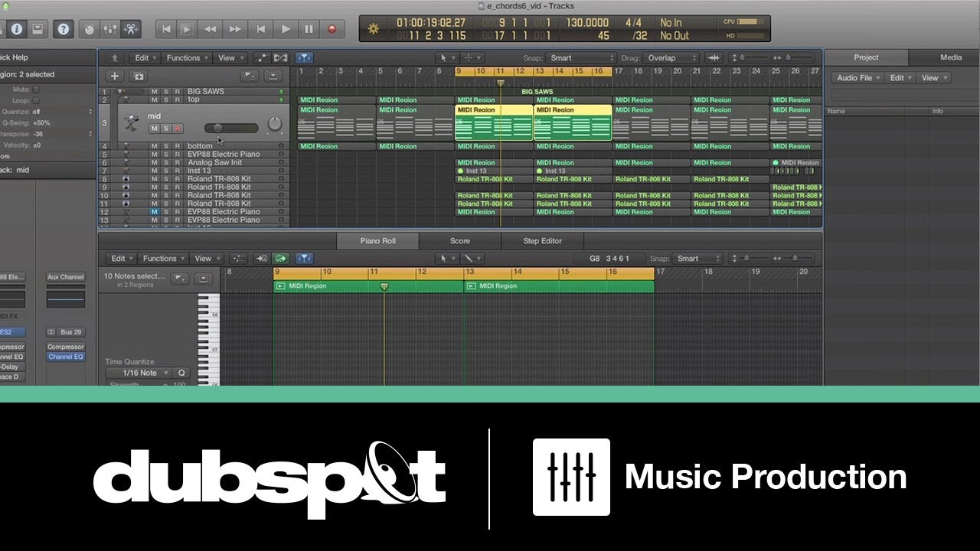Screen dimensions: 980x551
Task: Unmute track 12 EVP88 Electric Piano
Action: click(154, 212)
